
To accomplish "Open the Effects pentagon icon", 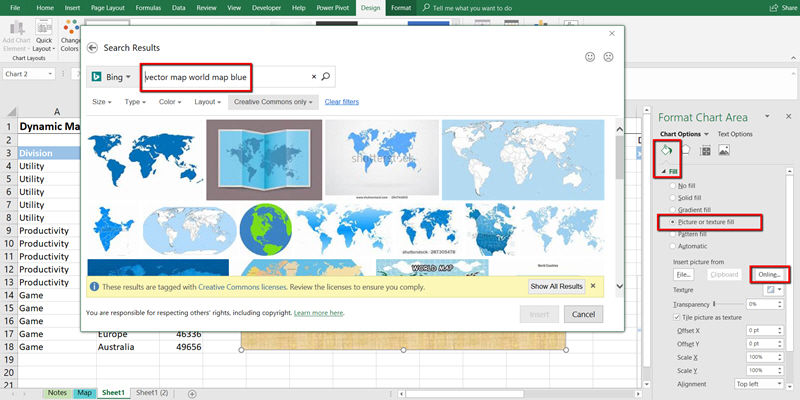I will [x=686, y=151].
